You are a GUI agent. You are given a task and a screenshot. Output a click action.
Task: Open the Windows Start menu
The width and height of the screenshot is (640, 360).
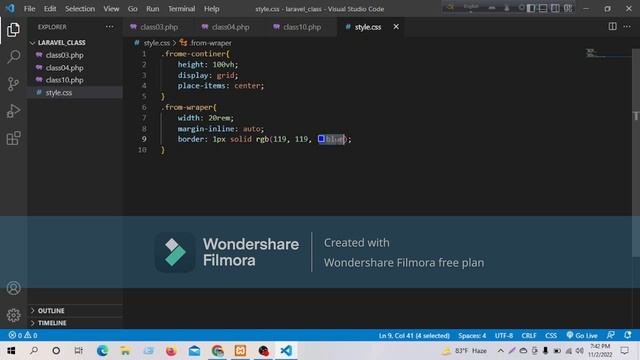(11, 351)
